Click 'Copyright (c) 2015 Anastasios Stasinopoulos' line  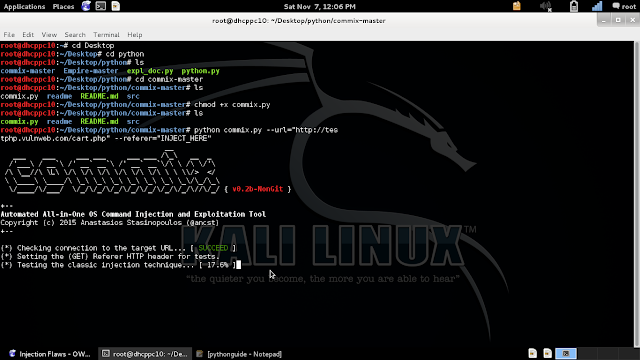click(x=110, y=223)
